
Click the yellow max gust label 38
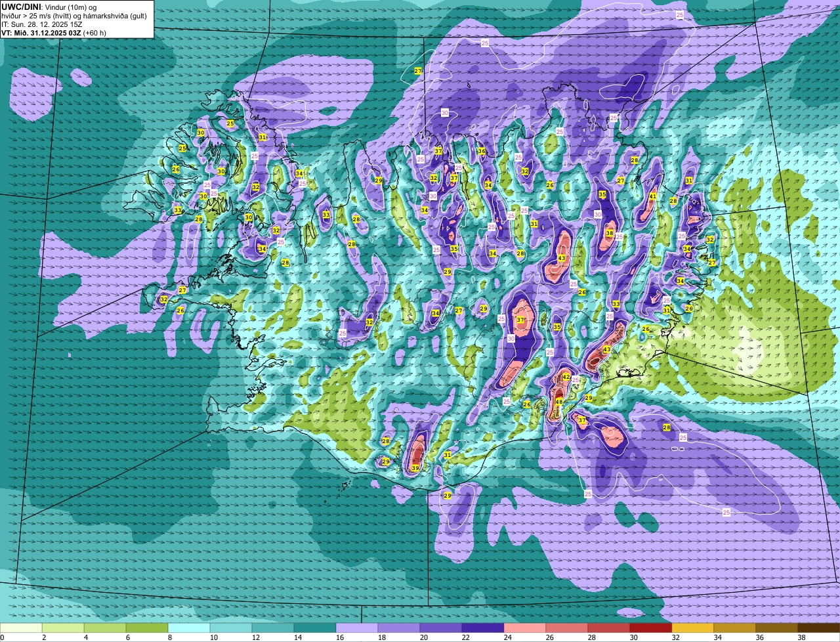click(610, 233)
